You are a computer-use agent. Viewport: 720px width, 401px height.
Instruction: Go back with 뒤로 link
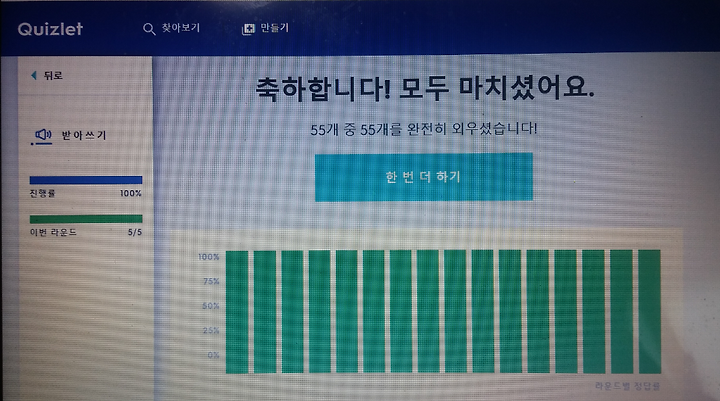tap(53, 75)
